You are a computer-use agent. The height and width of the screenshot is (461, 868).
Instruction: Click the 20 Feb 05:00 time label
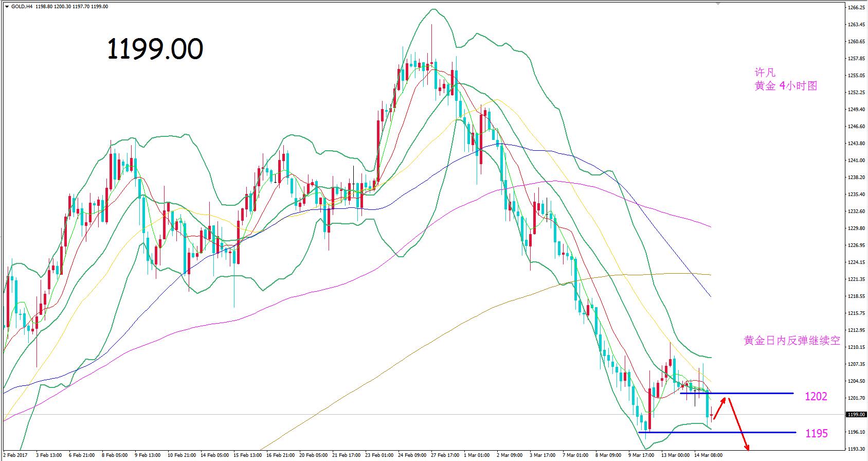[313, 455]
